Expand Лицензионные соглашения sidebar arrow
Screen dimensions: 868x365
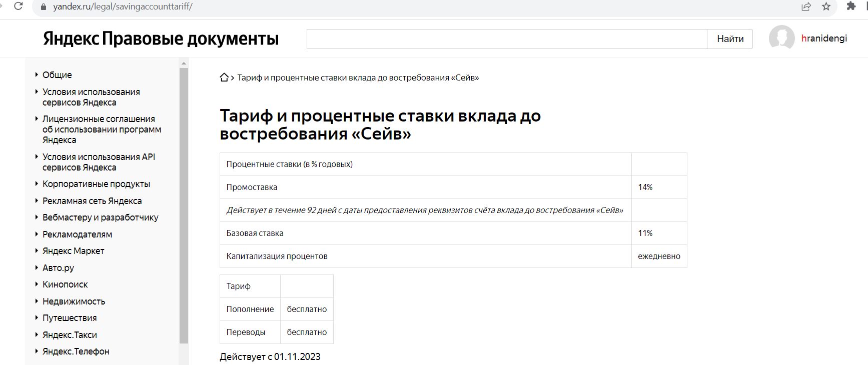pos(37,118)
